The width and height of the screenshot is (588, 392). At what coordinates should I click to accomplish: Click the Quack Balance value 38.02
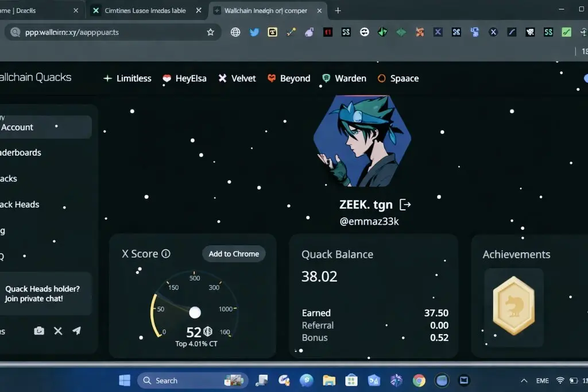click(319, 276)
